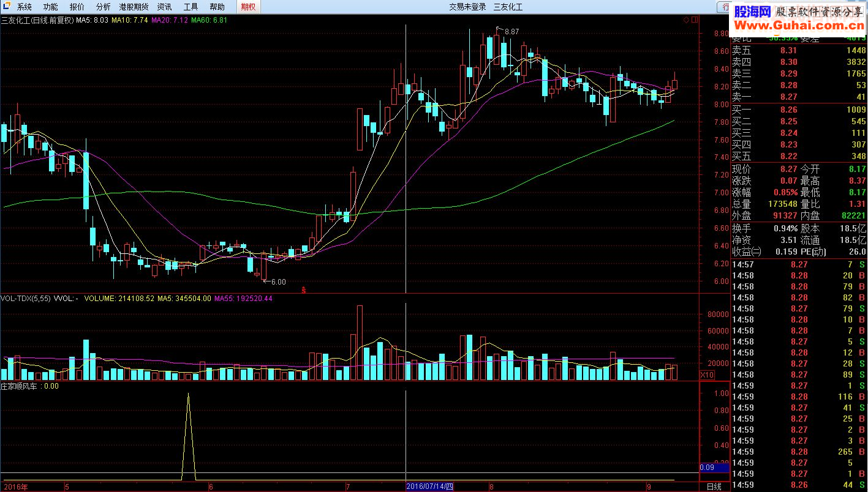Click the MA5: 8.03 indicator label
Screen dimensions: 868x492
click(92, 20)
